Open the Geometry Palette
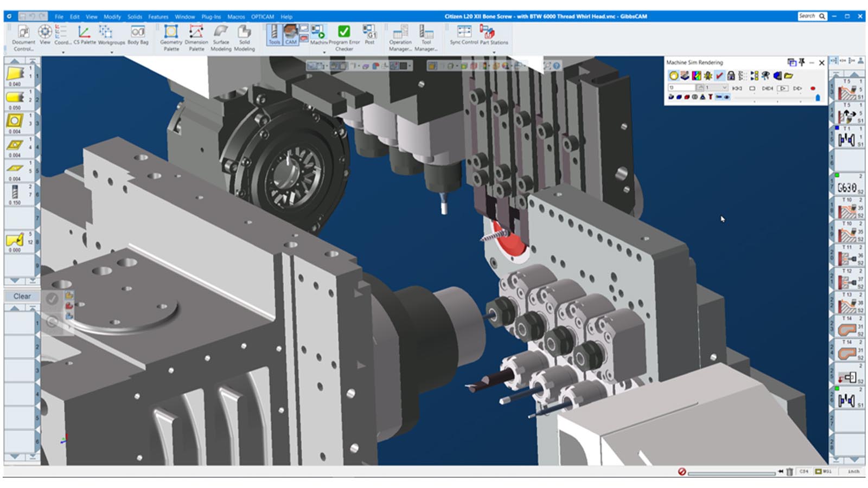868x488 pixels. point(171,37)
